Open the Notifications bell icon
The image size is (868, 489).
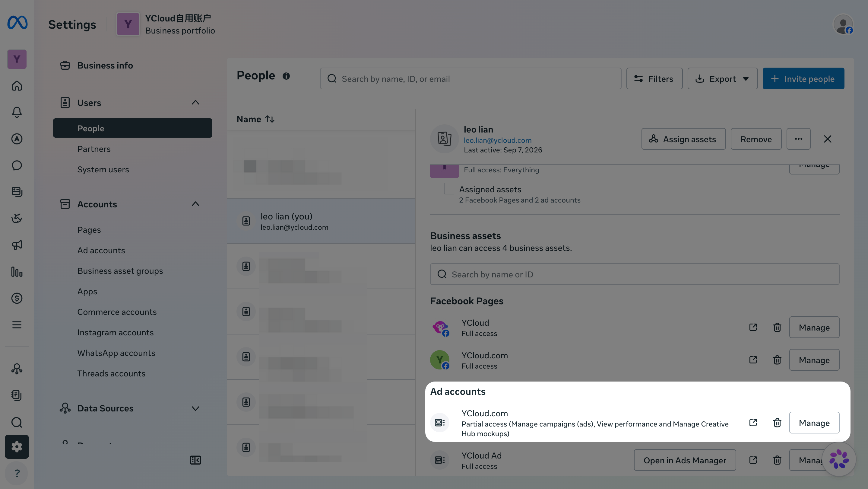17,112
